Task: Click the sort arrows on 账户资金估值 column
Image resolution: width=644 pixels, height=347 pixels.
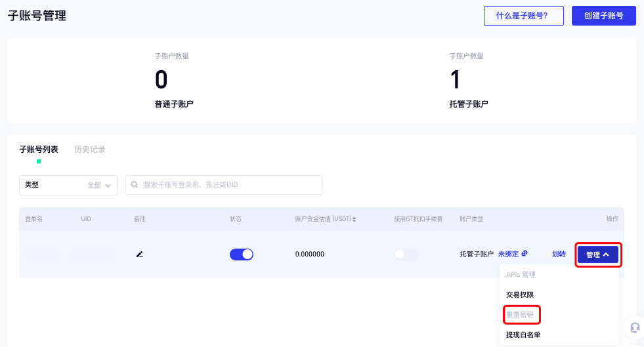Action: point(354,219)
